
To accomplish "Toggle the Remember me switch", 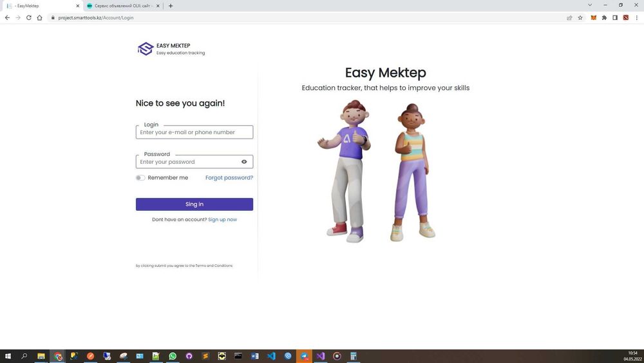I will pyautogui.click(x=140, y=178).
